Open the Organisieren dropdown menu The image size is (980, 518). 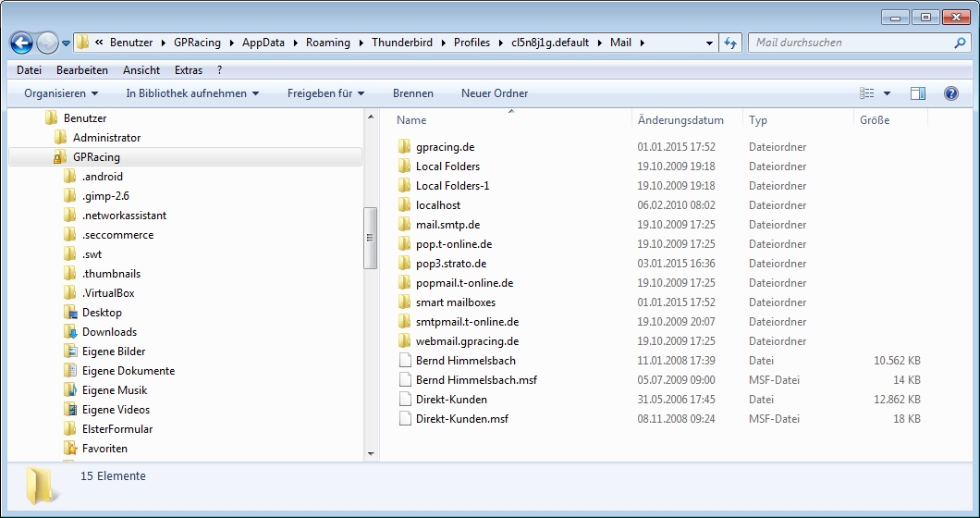tap(61, 93)
